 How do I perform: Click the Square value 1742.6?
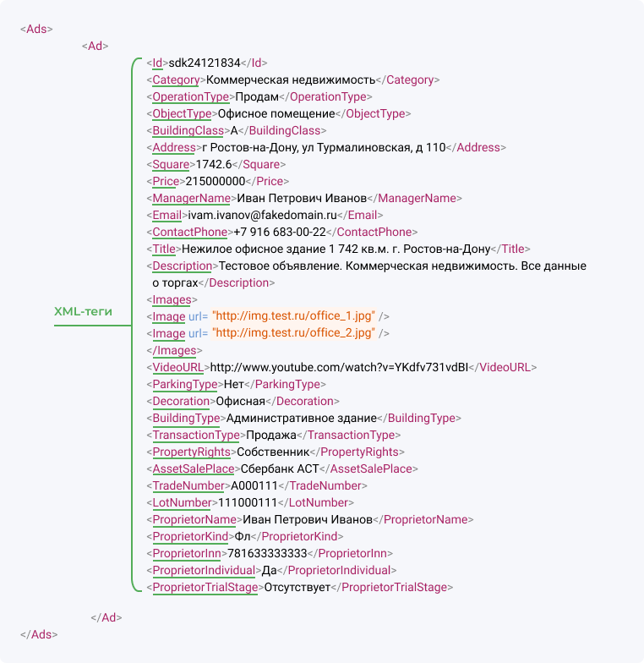[214, 164]
